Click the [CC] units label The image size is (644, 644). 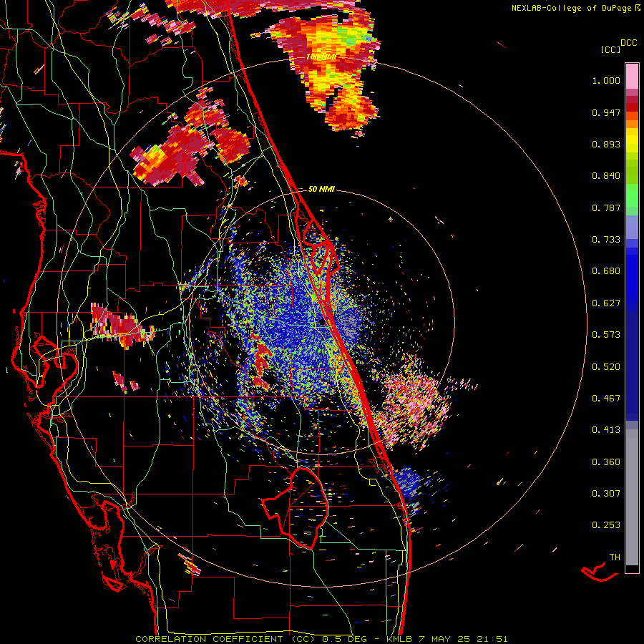coord(610,49)
